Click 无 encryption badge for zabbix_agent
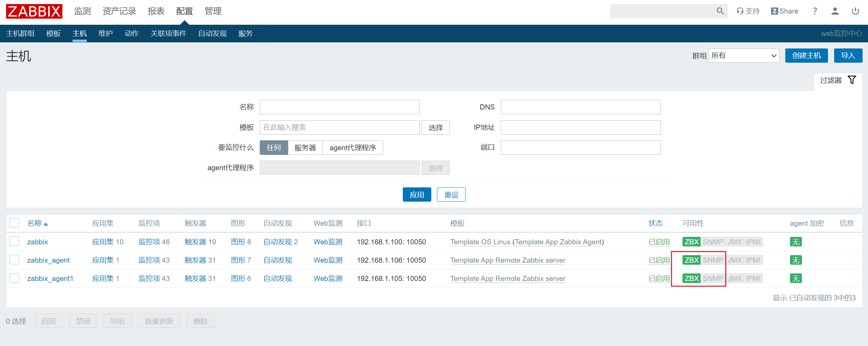 tap(796, 260)
